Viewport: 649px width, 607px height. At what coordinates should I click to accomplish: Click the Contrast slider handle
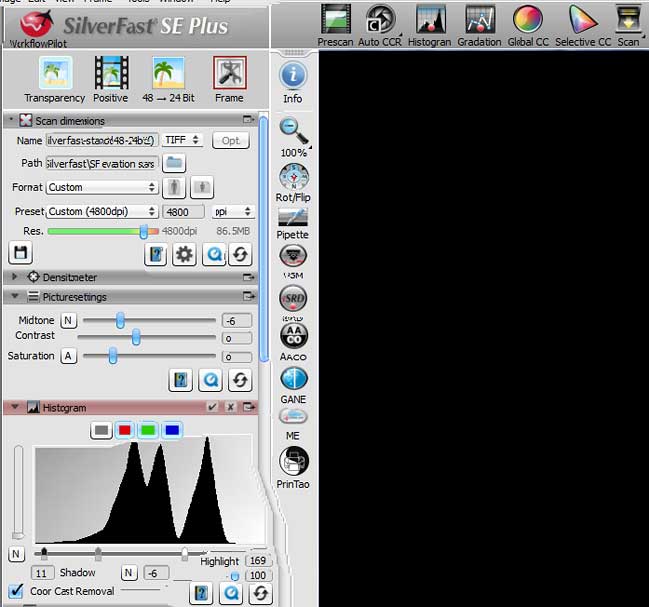136,337
